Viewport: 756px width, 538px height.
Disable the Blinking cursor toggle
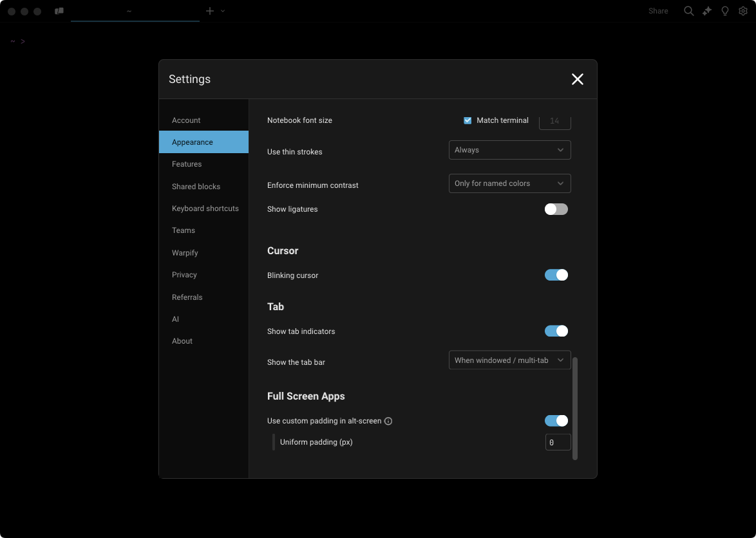(556, 275)
